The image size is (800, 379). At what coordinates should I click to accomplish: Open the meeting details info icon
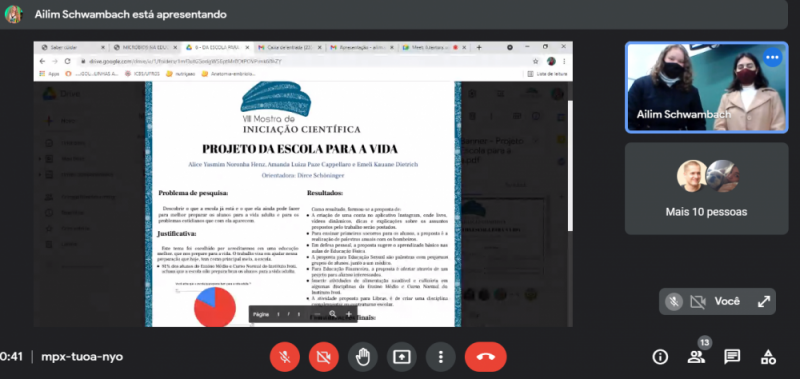tap(660, 357)
